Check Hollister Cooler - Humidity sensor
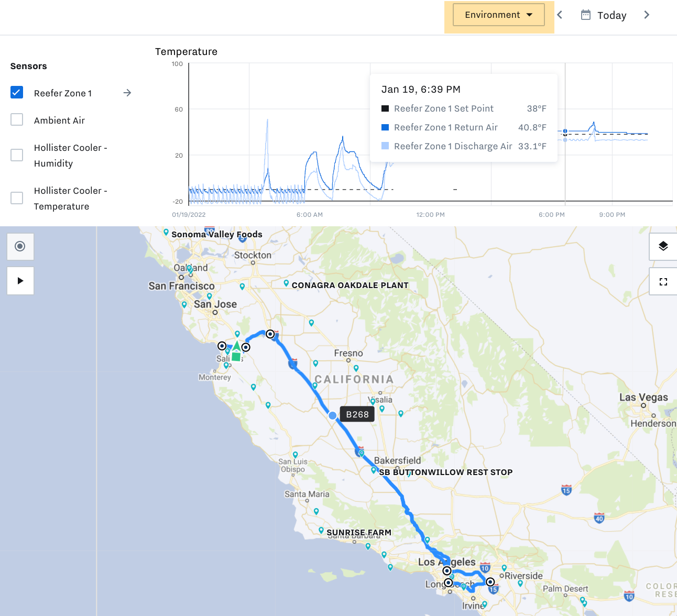The image size is (677, 616). pos(17,155)
